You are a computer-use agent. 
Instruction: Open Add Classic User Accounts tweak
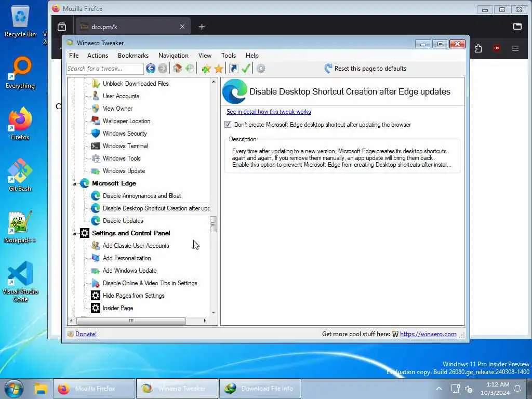pos(136,246)
